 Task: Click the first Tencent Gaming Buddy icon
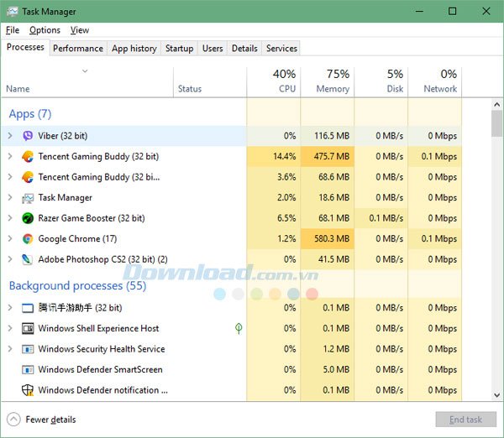pos(28,157)
